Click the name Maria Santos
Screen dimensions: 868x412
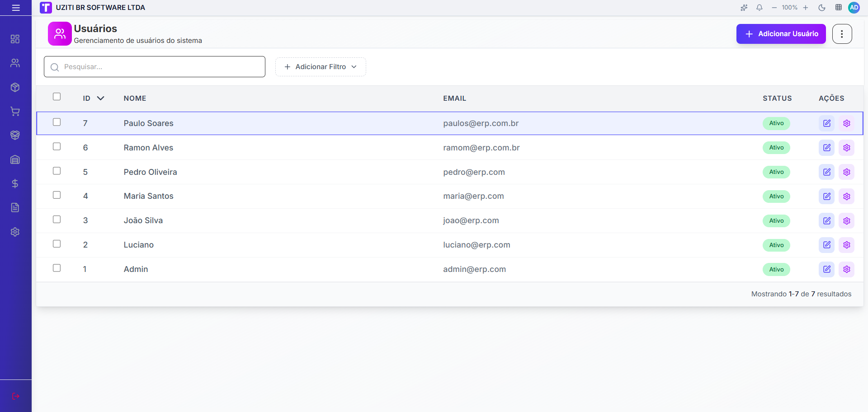point(148,196)
